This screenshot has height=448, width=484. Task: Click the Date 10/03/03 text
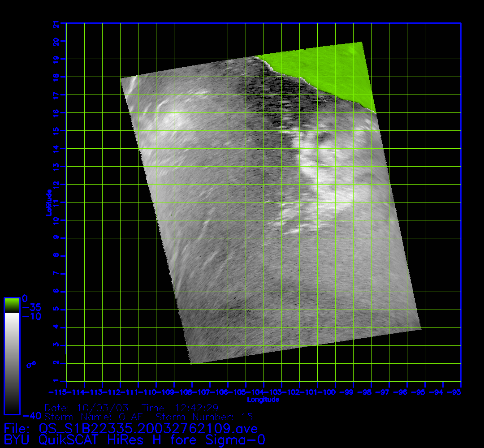87,408
